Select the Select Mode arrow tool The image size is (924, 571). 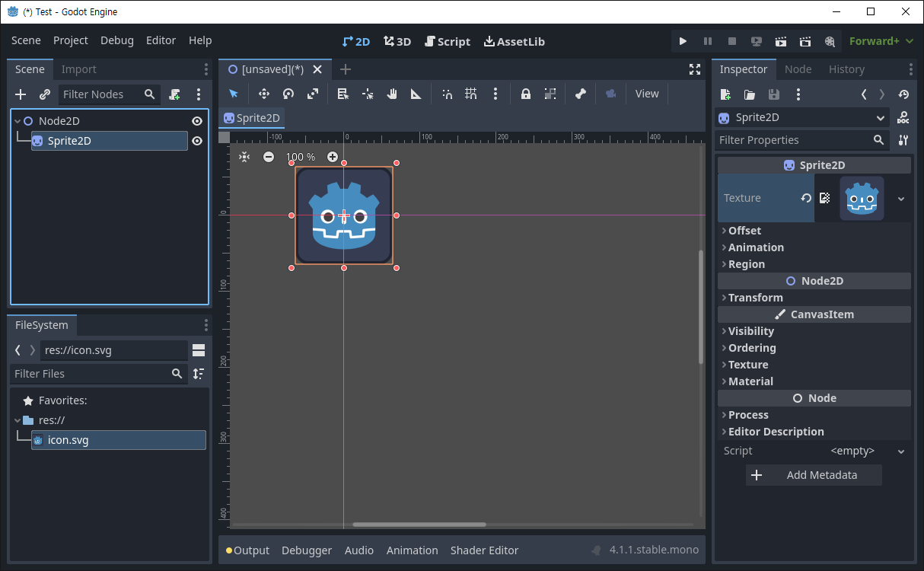pyautogui.click(x=234, y=94)
